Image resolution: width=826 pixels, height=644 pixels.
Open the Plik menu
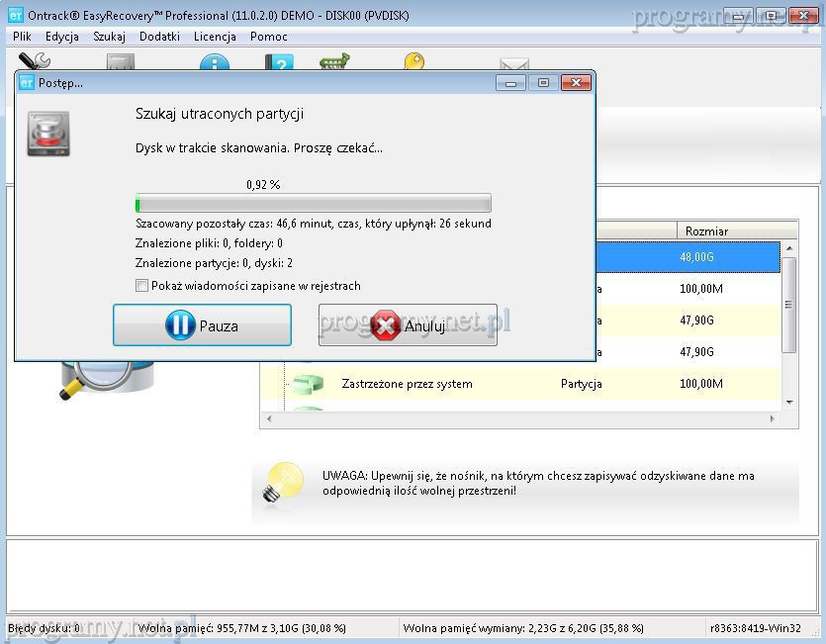pos(22,37)
